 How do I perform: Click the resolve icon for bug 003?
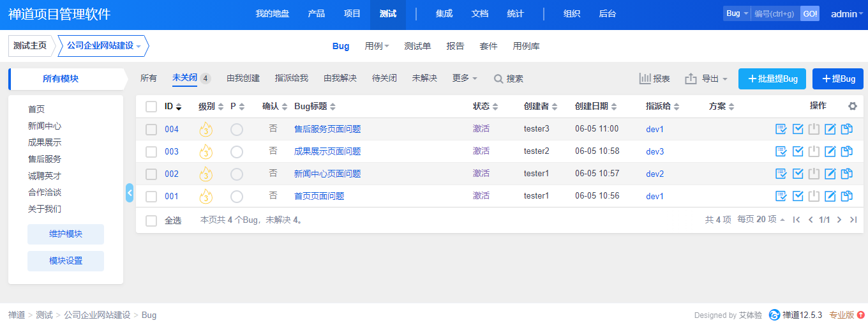798,152
